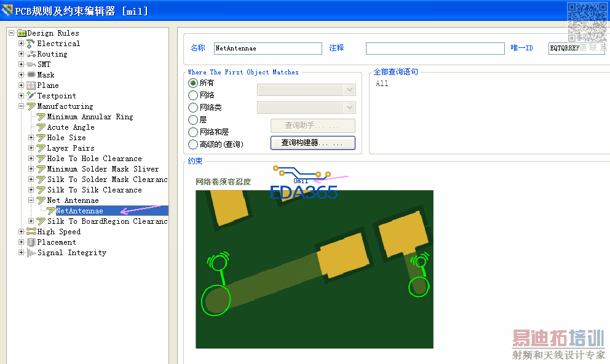Image resolution: width=610 pixels, height=364 pixels.
Task: Select the Minimum Annular Ring tree row
Action: click(x=90, y=117)
